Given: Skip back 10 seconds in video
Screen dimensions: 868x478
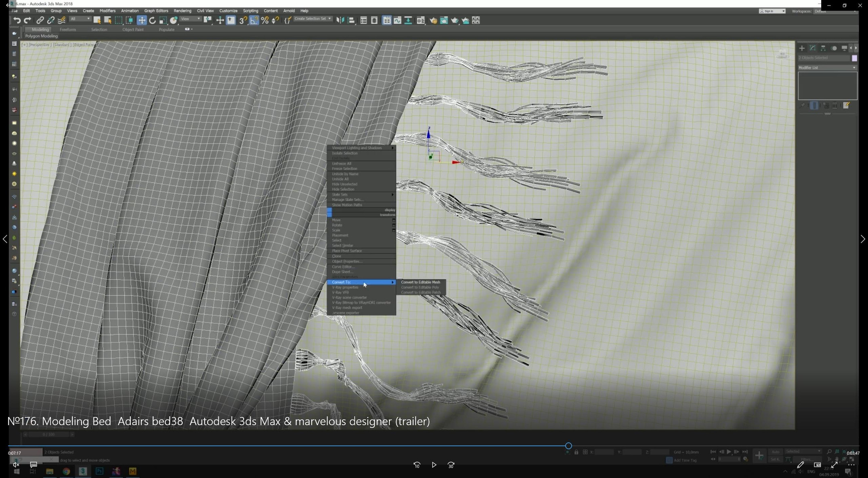Looking at the screenshot, I should click(x=417, y=465).
